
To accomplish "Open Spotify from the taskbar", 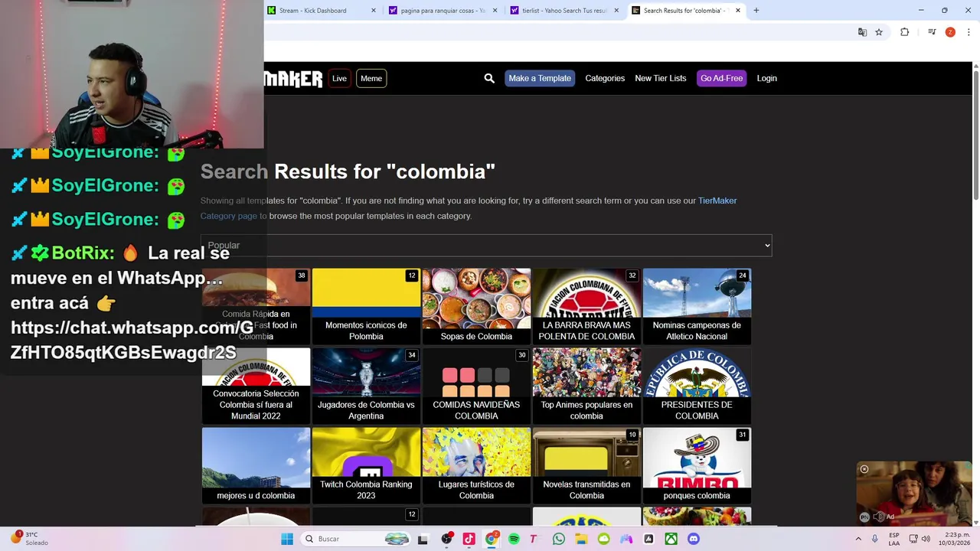I will (514, 539).
